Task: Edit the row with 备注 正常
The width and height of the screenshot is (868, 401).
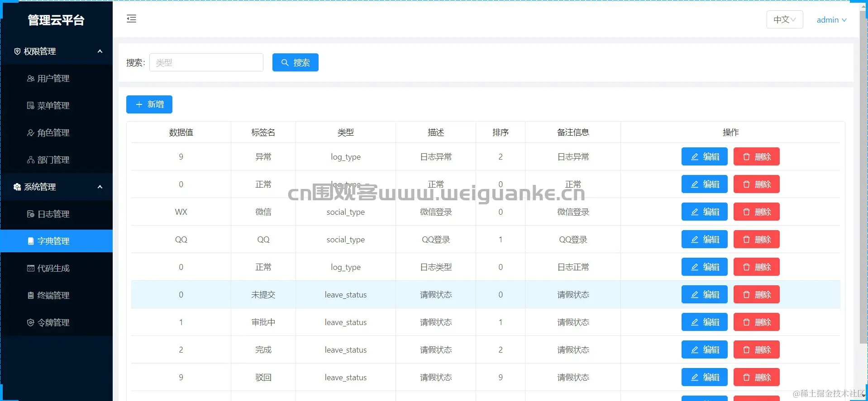Action: 704,184
